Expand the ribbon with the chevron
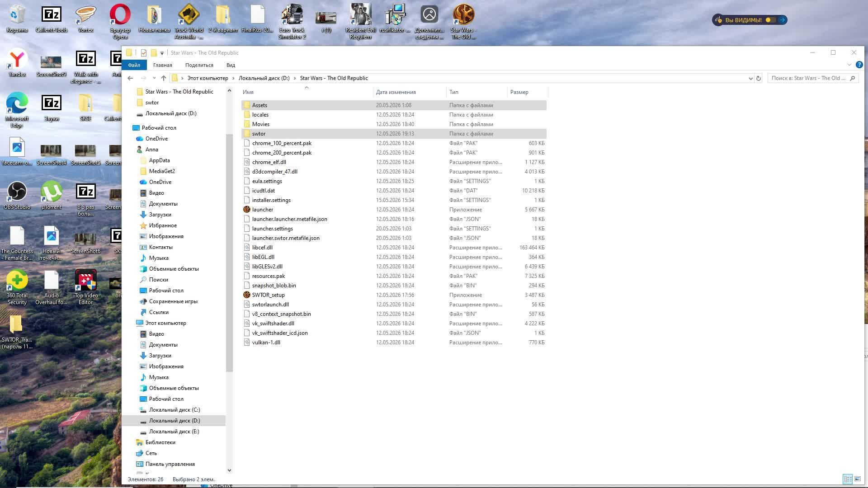Image resolution: width=868 pixels, height=488 pixels. point(849,65)
